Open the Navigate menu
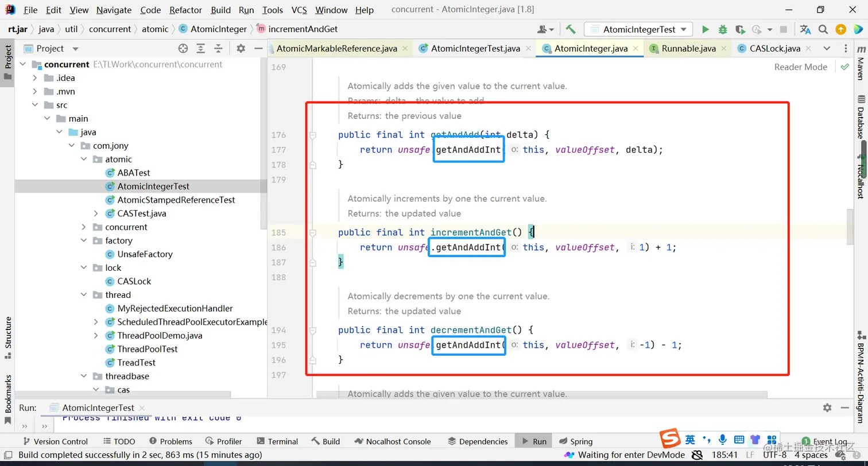Image resolution: width=868 pixels, height=466 pixels. 114,10
